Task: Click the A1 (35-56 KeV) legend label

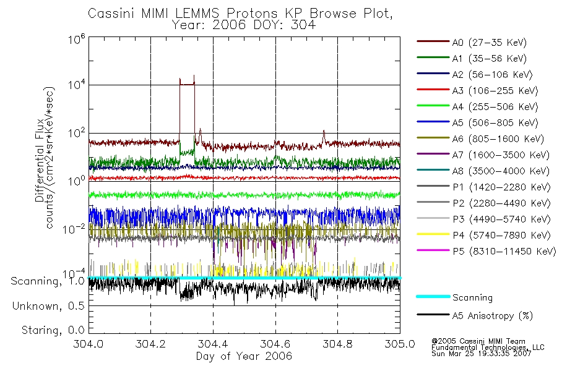Action: click(x=489, y=59)
